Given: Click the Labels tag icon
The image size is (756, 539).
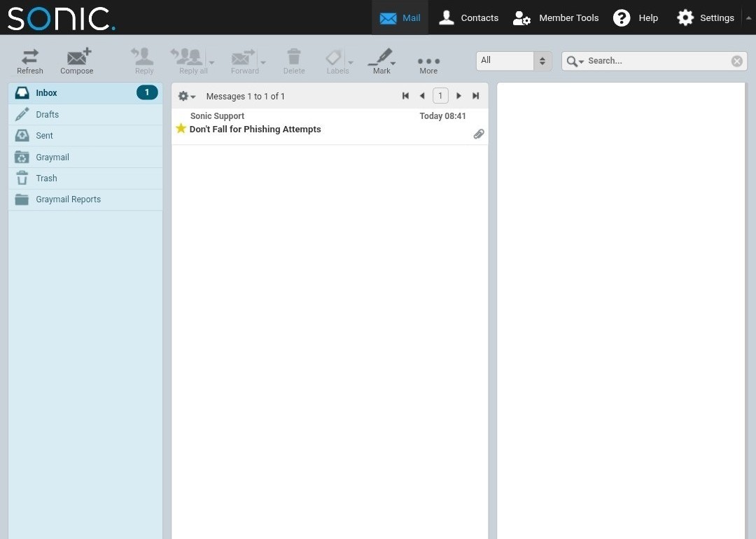Looking at the screenshot, I should tap(334, 57).
